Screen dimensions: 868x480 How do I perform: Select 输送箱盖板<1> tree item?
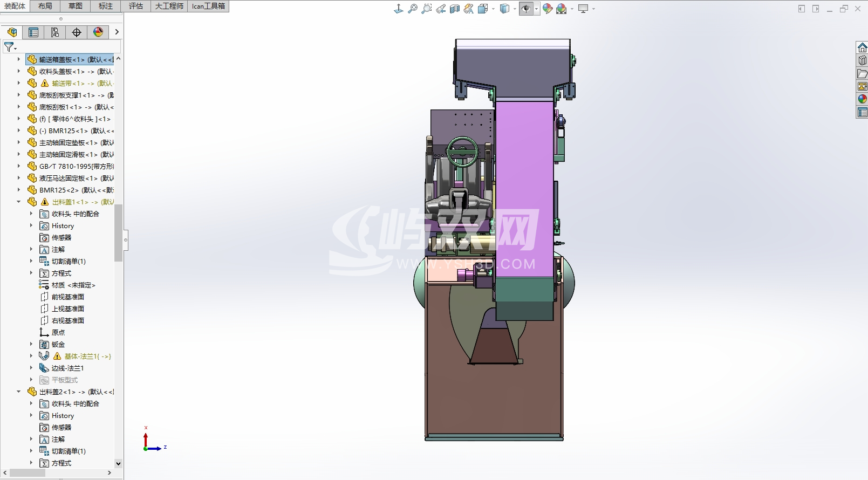pyautogui.click(x=70, y=59)
